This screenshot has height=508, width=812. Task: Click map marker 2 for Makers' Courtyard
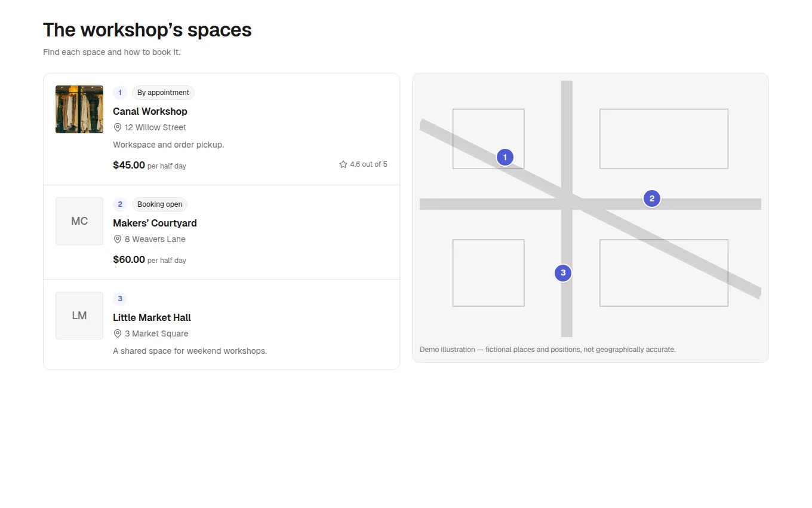click(652, 198)
